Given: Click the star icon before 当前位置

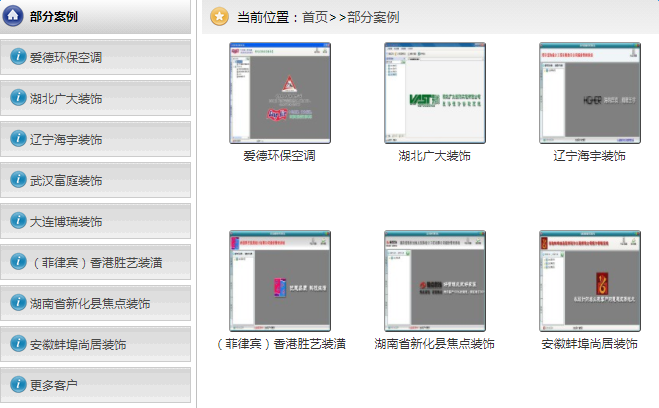Looking at the screenshot, I should click(219, 17).
